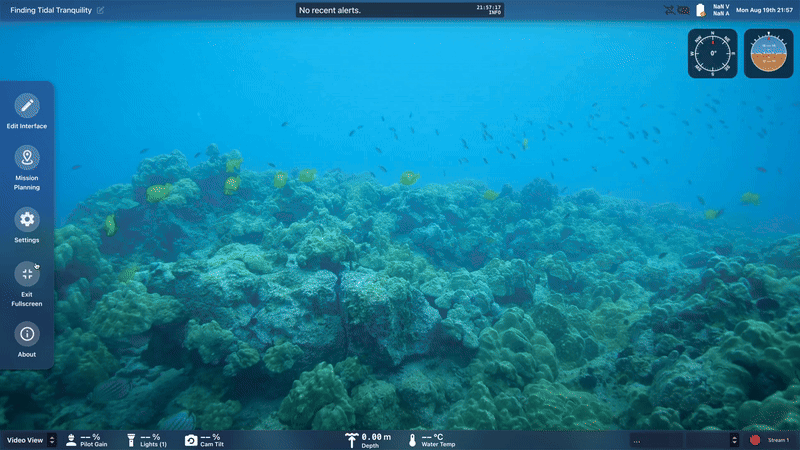Edit the mission name with the pencil icon
Image resolution: width=800 pixels, height=450 pixels.
tap(100, 10)
